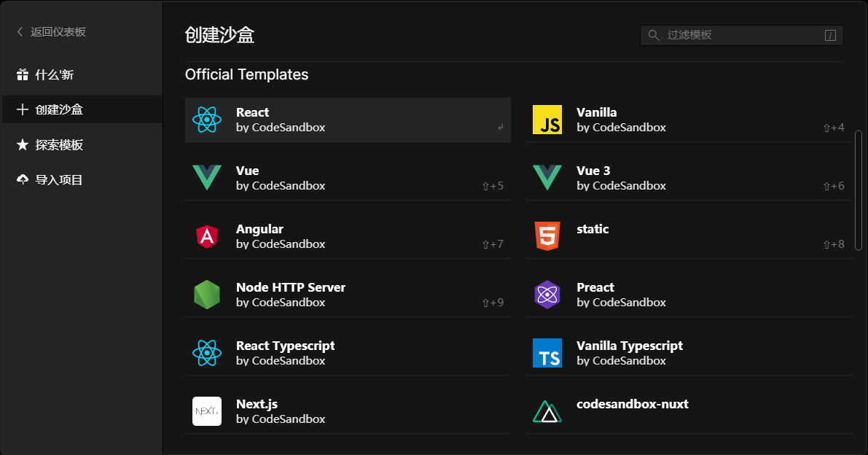Image resolution: width=868 pixels, height=455 pixels.
Task: Select the codesandbox-nuxt template icon
Action: click(x=547, y=411)
